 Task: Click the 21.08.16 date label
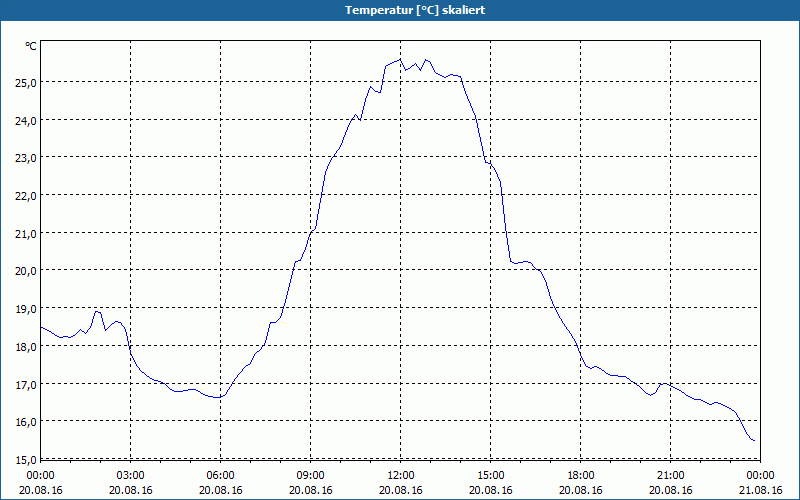(x=760, y=490)
